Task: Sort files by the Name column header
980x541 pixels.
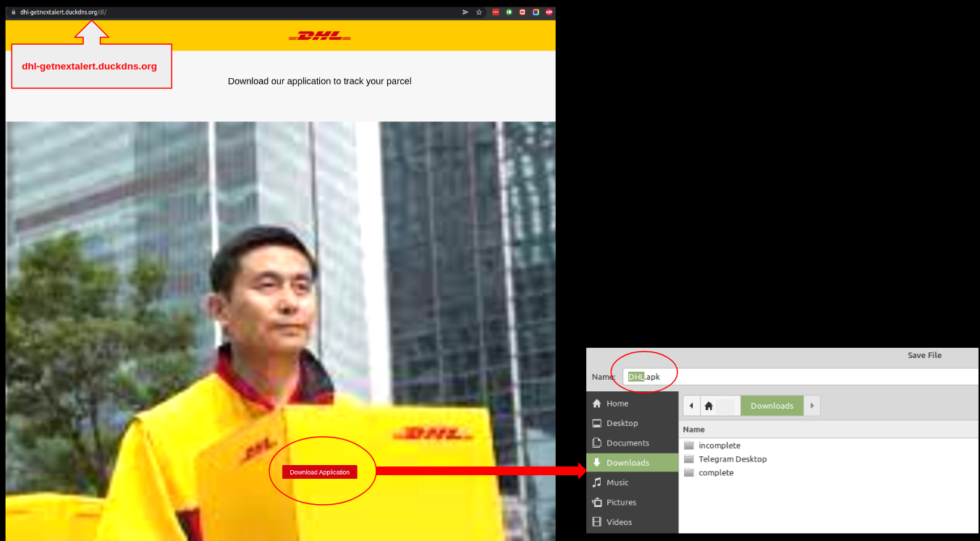Action: point(829,430)
